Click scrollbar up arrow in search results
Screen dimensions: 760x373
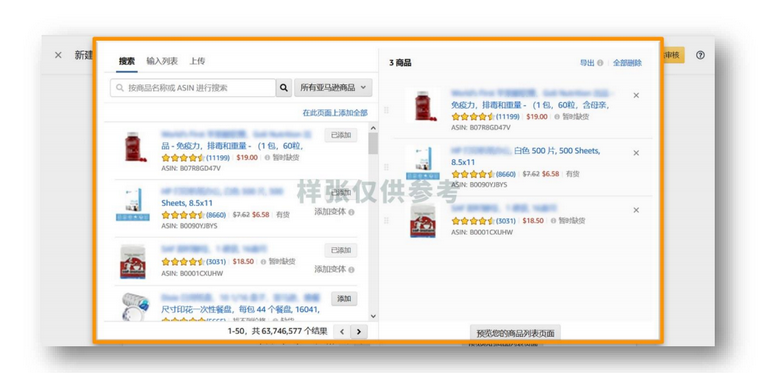(373, 128)
